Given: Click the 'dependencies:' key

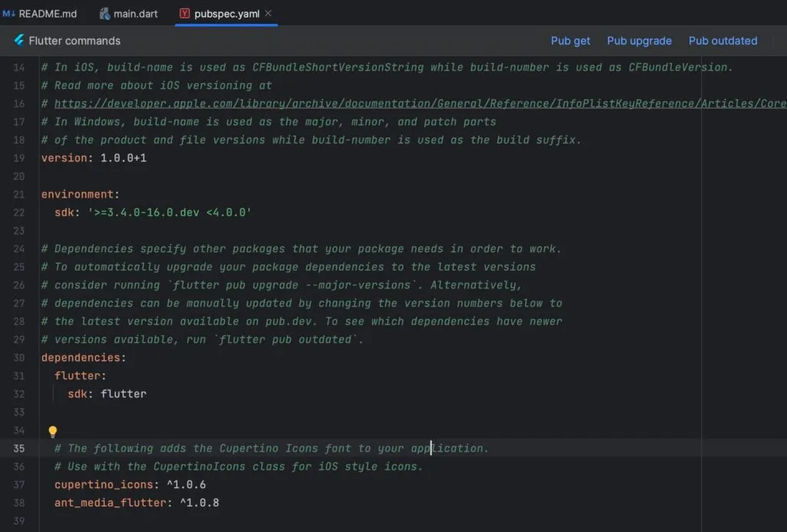Looking at the screenshot, I should (x=83, y=357).
